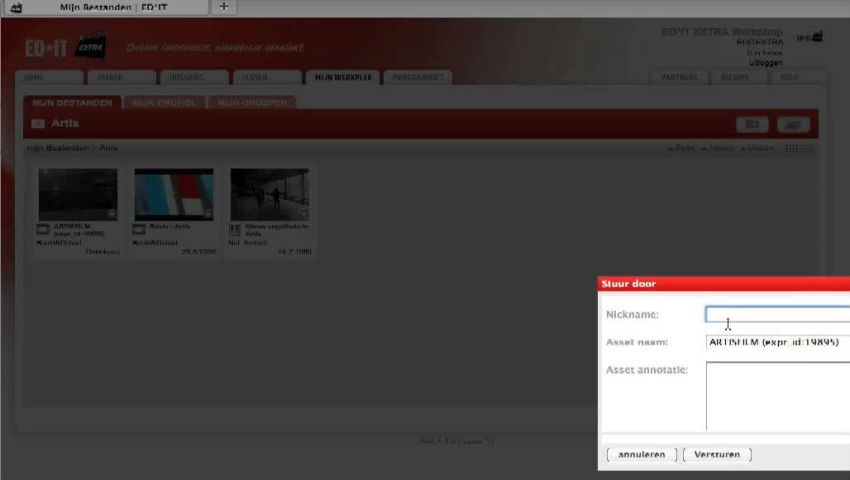Click the folder icon beside Artis title
The image size is (850, 480).
(x=38, y=124)
